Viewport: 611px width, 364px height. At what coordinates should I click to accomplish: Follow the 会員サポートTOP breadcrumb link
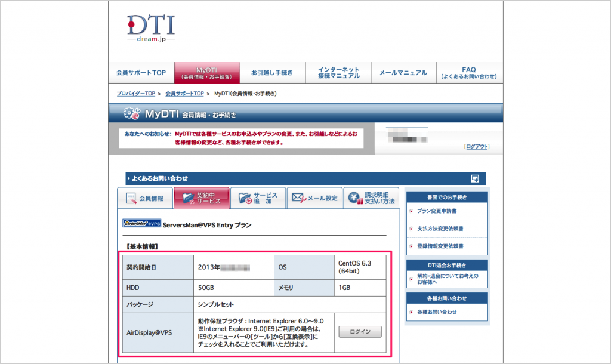[184, 94]
